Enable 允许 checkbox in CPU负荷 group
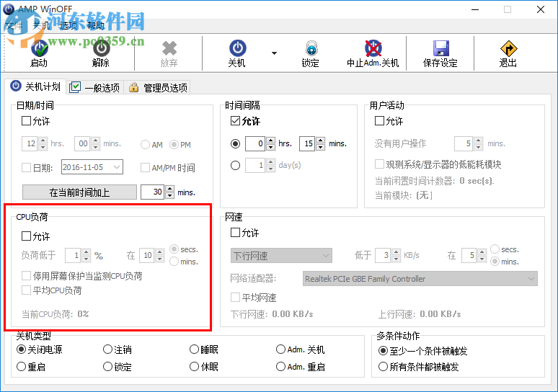 pyautogui.click(x=27, y=236)
